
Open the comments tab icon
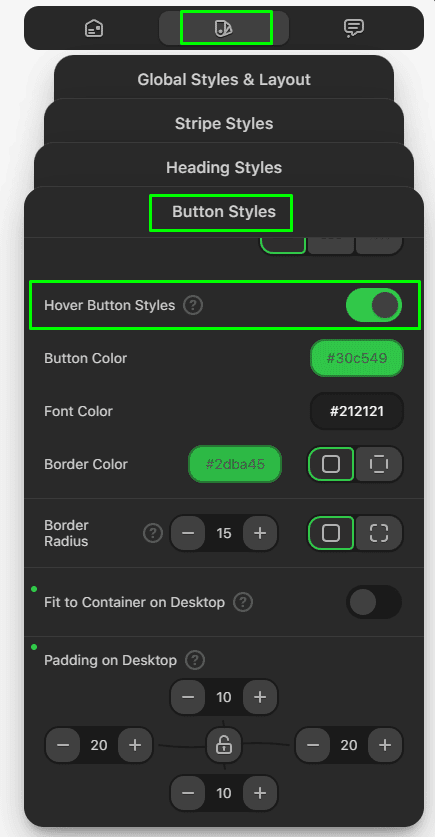tap(353, 28)
